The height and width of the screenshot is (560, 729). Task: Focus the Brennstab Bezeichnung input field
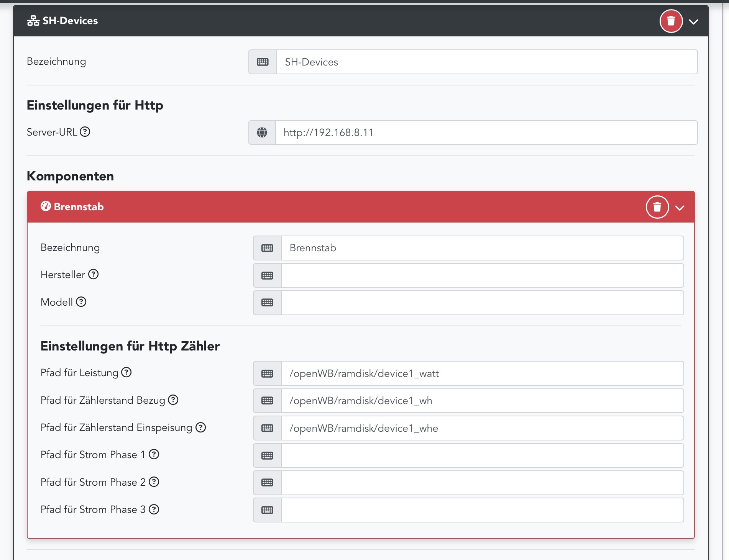(483, 248)
